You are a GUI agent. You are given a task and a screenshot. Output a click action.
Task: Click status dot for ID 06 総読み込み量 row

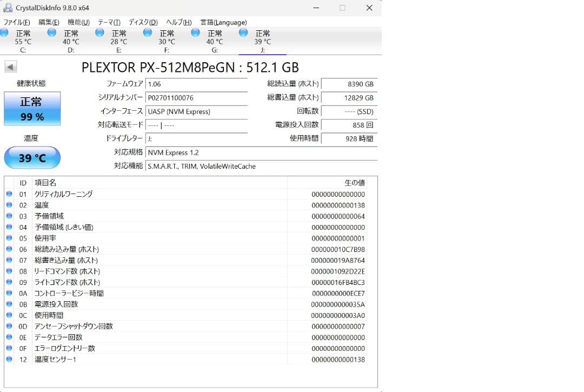[x=9, y=249]
